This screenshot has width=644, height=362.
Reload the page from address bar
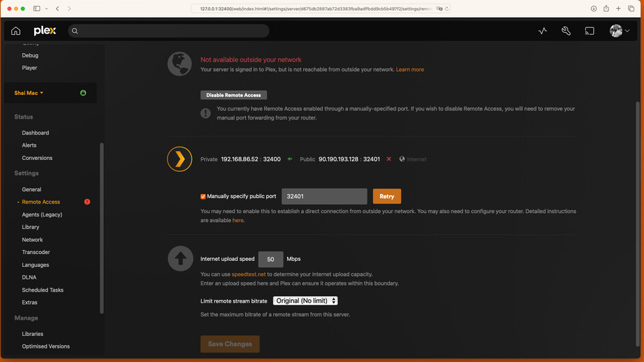[447, 9]
